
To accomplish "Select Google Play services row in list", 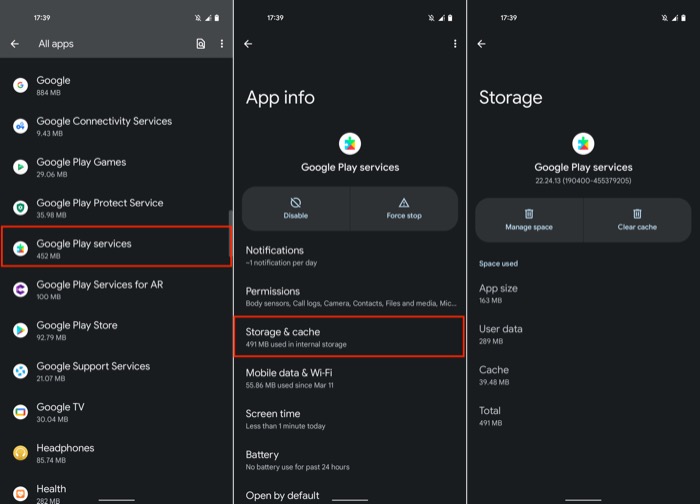I will (x=117, y=247).
